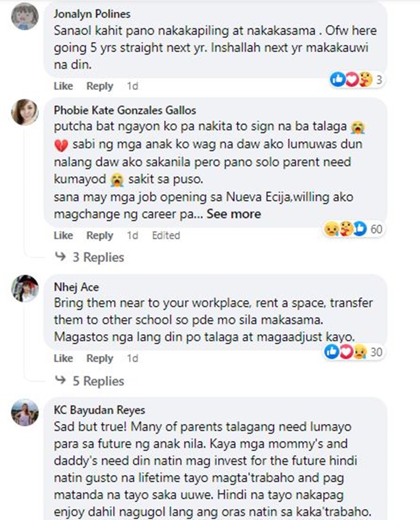Reply to Jonalyn Polines' comment
This screenshot has width=420, height=520.
click(x=100, y=86)
